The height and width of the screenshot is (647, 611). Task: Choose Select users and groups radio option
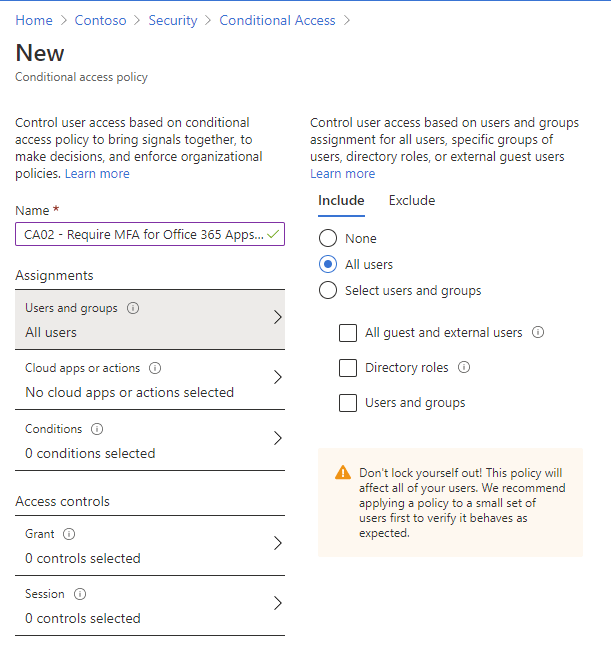327,291
